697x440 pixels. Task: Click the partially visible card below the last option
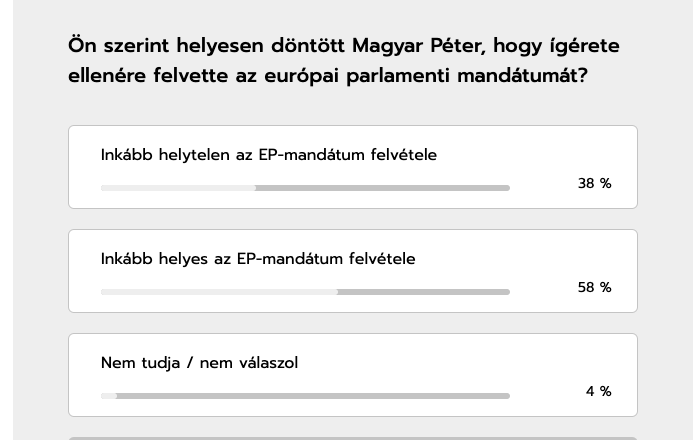pos(353,438)
